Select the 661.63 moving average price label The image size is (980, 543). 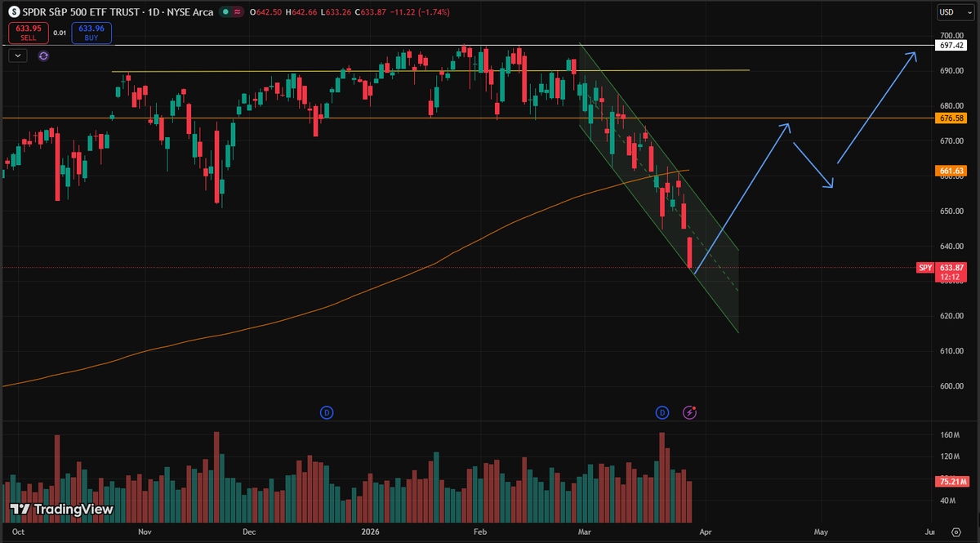(x=952, y=171)
